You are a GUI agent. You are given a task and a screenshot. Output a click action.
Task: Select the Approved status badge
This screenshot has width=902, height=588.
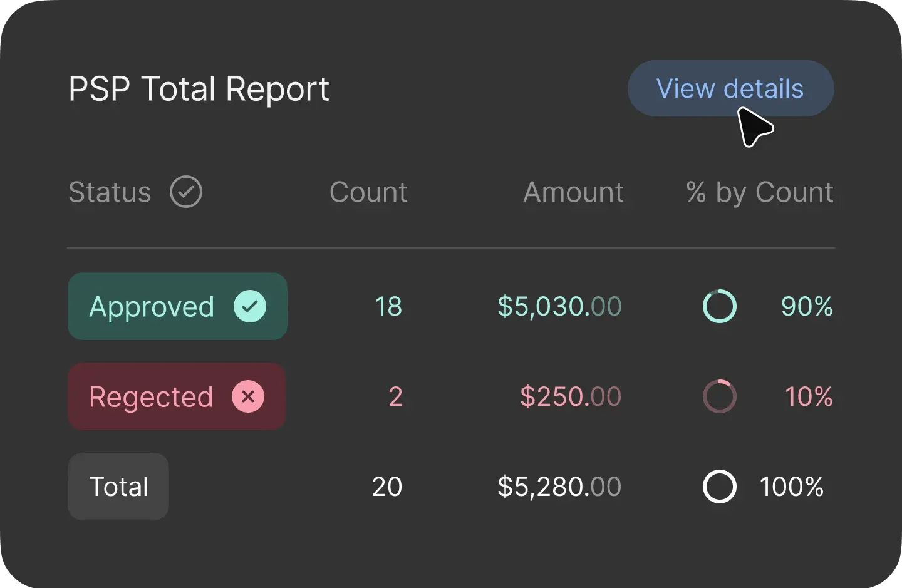coord(177,306)
